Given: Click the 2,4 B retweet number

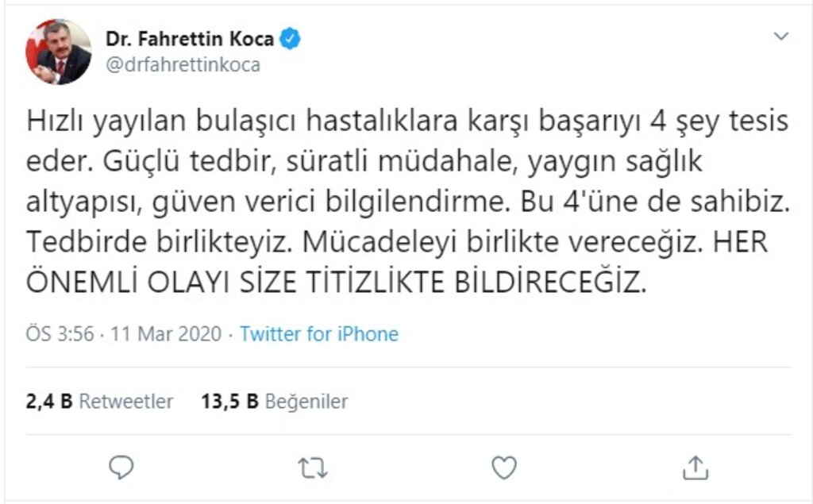Looking at the screenshot, I should click(x=49, y=402).
